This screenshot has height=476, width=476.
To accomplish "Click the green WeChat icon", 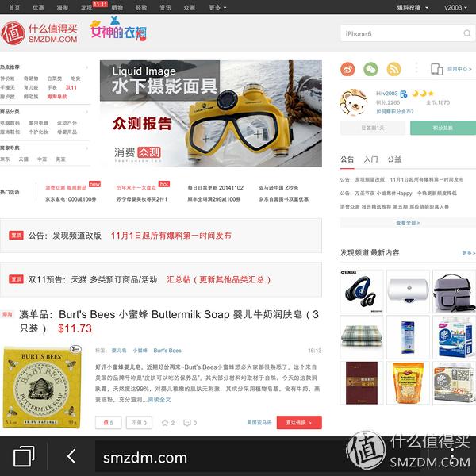I will 370,69.
